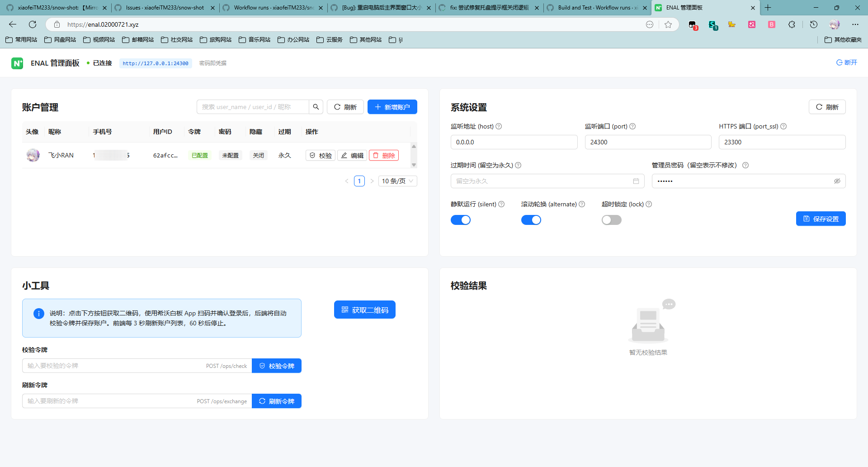Click the 断开 disconnect link
This screenshot has width=868, height=467.
(x=847, y=62)
